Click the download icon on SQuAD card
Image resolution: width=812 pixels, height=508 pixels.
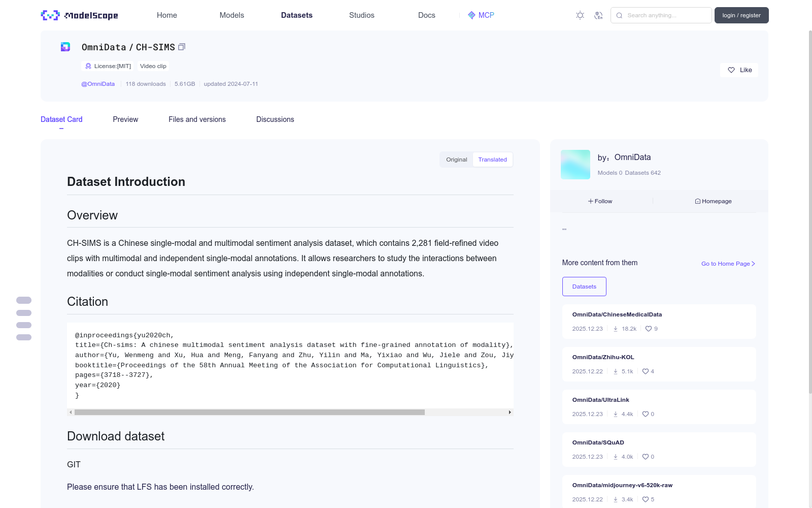pos(616,457)
